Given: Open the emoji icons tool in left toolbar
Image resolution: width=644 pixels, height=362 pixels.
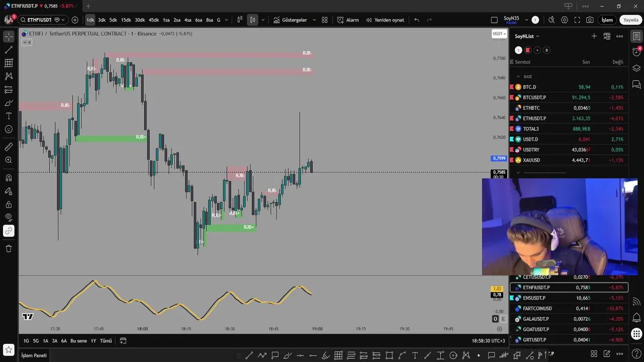Looking at the screenshot, I should click(x=9, y=129).
